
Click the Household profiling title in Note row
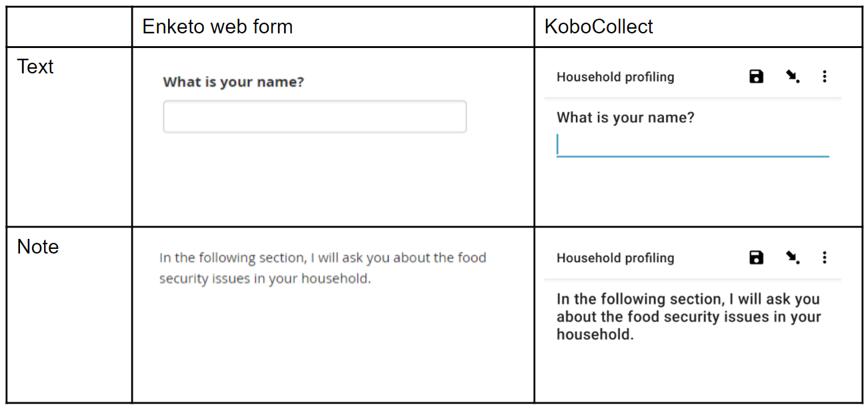coord(615,258)
